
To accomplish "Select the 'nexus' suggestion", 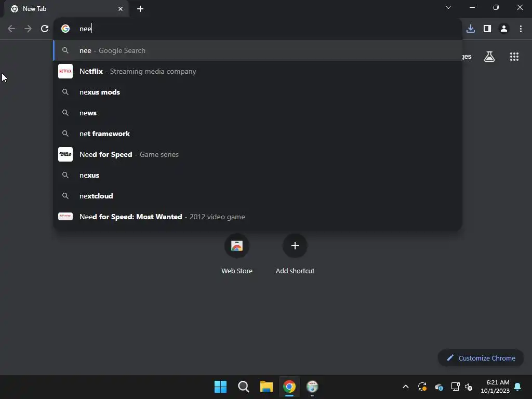I will point(258,175).
